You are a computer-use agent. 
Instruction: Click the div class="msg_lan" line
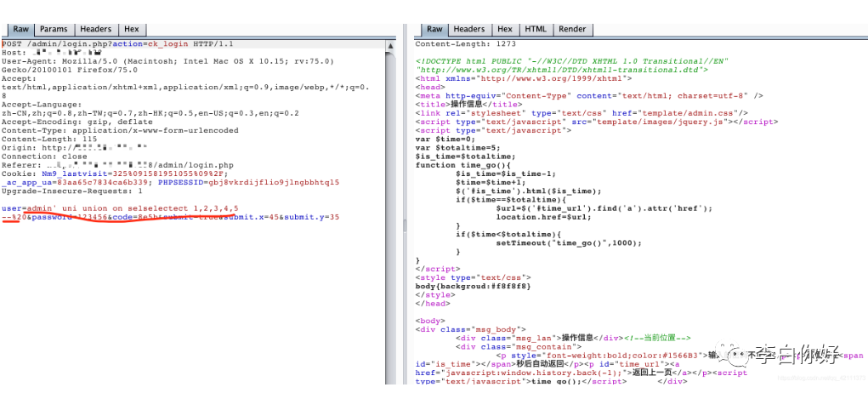click(574, 338)
